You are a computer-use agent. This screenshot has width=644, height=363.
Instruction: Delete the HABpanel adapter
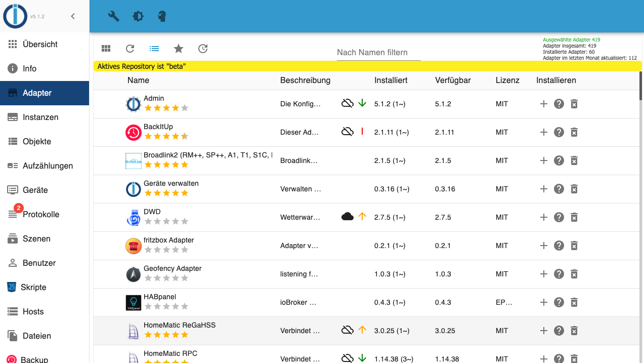point(574,302)
